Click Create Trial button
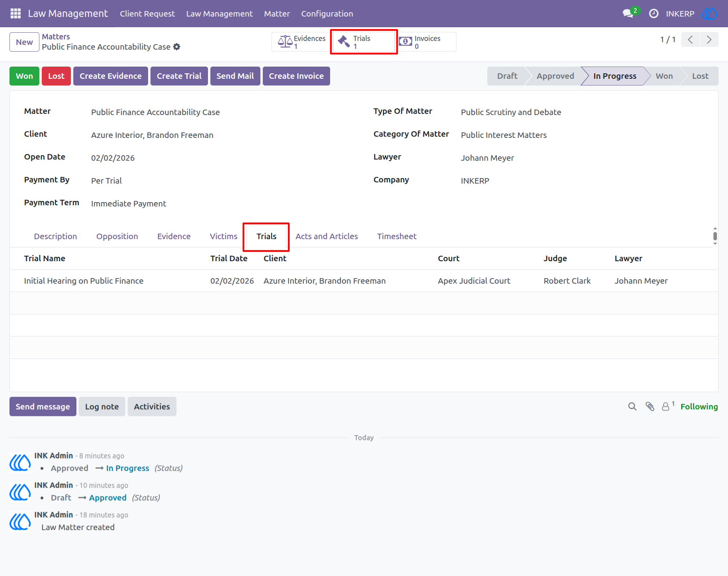Image resolution: width=728 pixels, height=576 pixels. pos(179,76)
